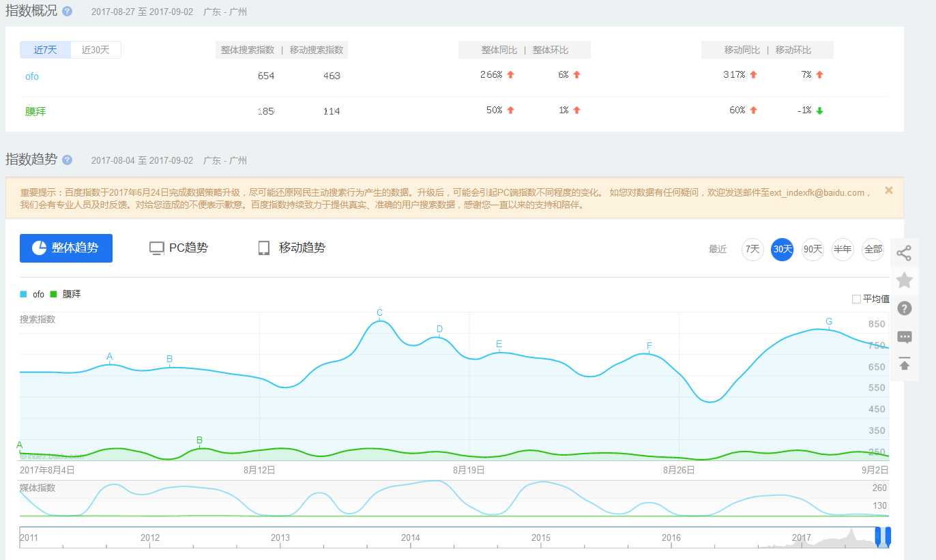Click marker C at ofo peak

(x=379, y=313)
